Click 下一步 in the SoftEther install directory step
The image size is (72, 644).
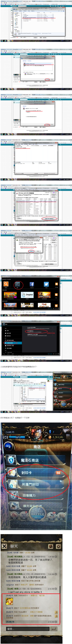47,124
